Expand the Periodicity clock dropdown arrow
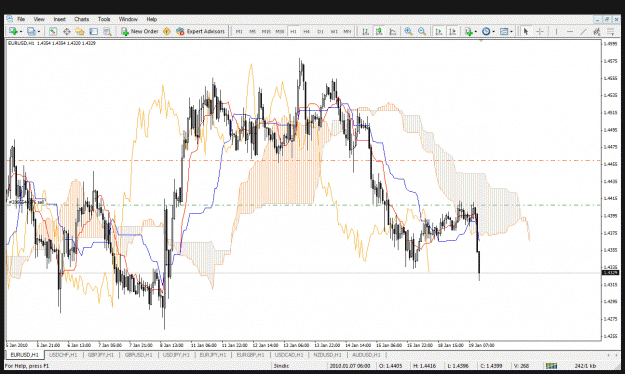This screenshot has width=625, height=374. pos(493,32)
